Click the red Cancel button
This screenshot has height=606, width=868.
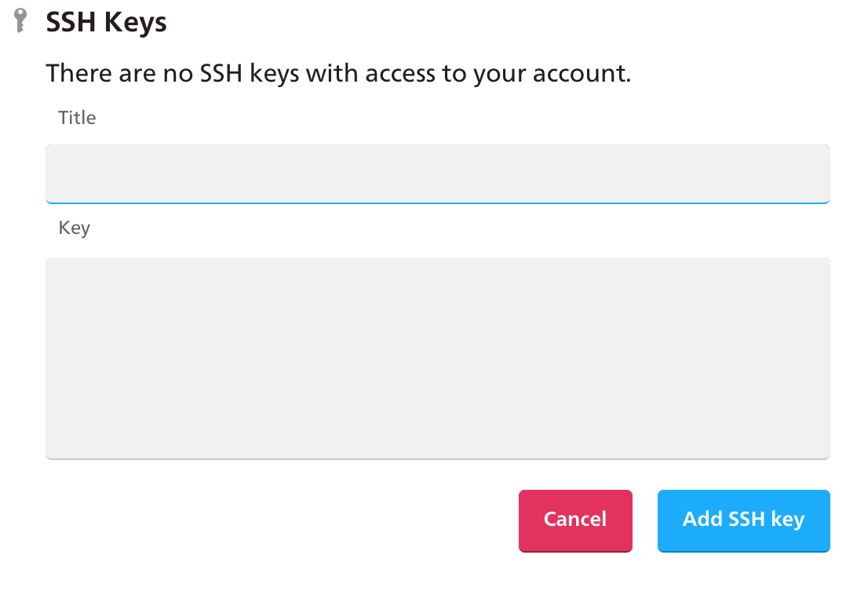(x=575, y=520)
